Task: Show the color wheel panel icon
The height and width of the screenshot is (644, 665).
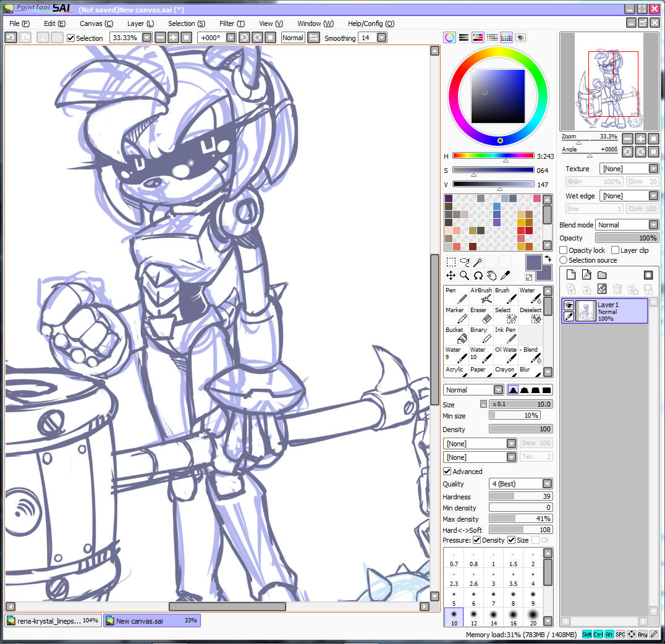Action: click(x=449, y=37)
